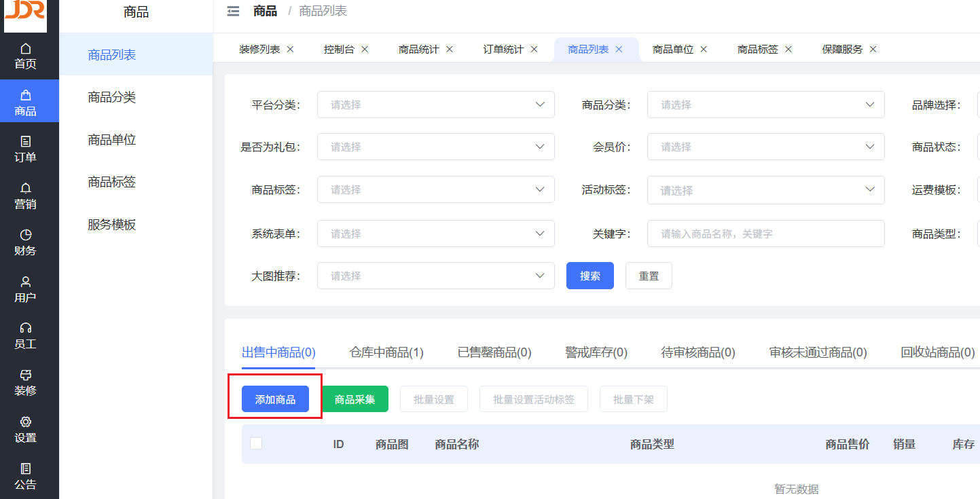Switch to the 保障服务 tab
The height and width of the screenshot is (499, 980).
(x=842, y=50)
